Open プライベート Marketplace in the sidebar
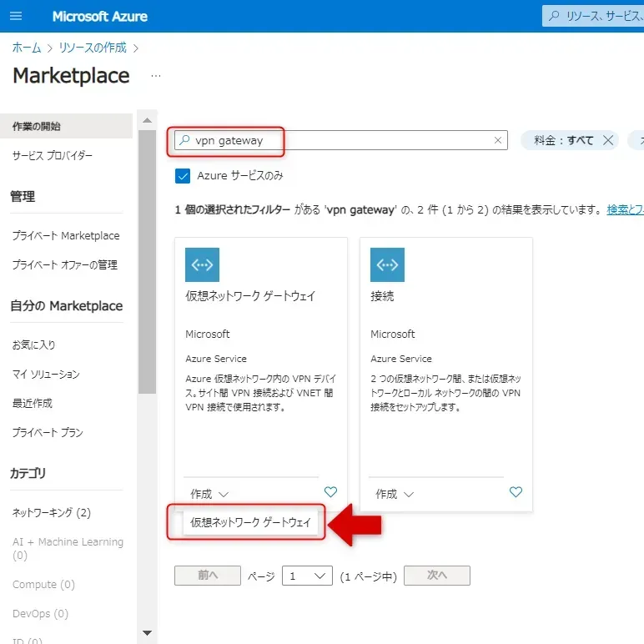644x644 pixels. [66, 236]
